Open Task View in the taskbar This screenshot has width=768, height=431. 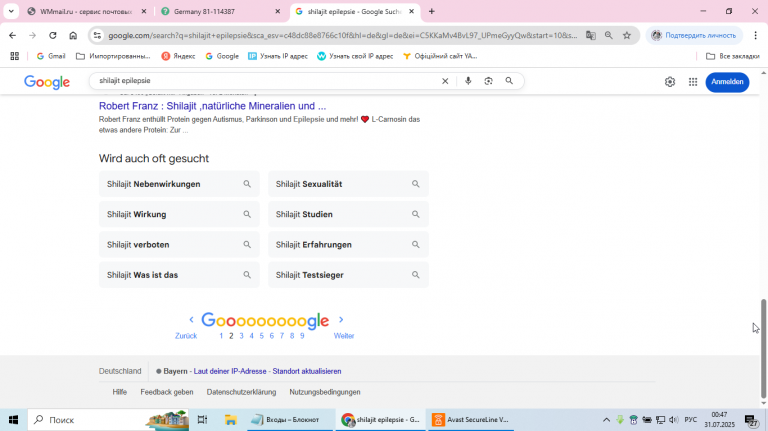[x=202, y=420]
